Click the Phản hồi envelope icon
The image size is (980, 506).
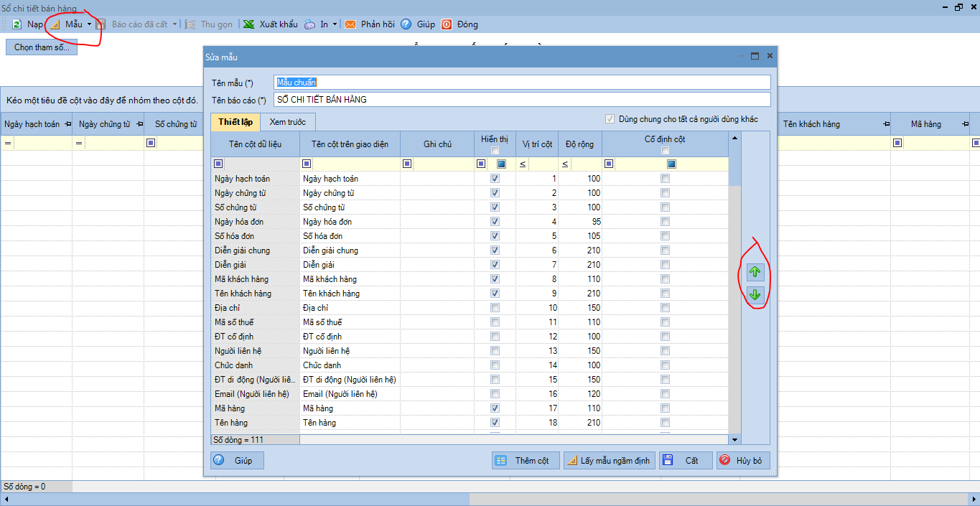[350, 24]
